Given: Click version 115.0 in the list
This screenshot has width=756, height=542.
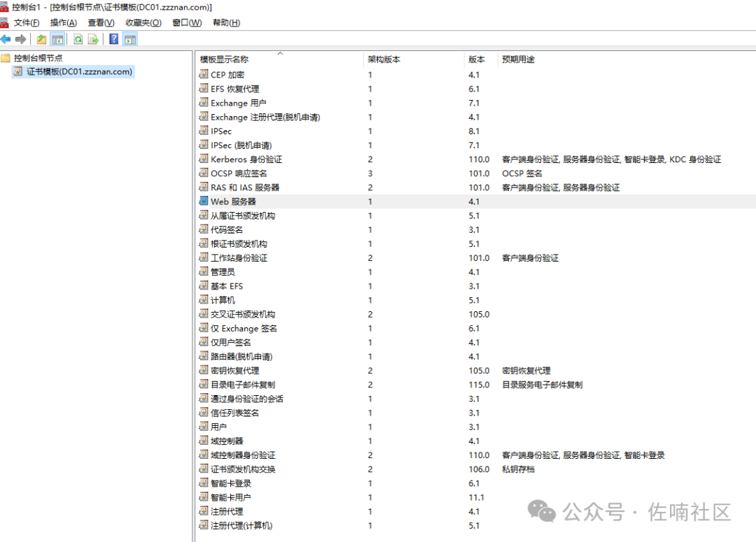Looking at the screenshot, I should pyautogui.click(x=479, y=385).
